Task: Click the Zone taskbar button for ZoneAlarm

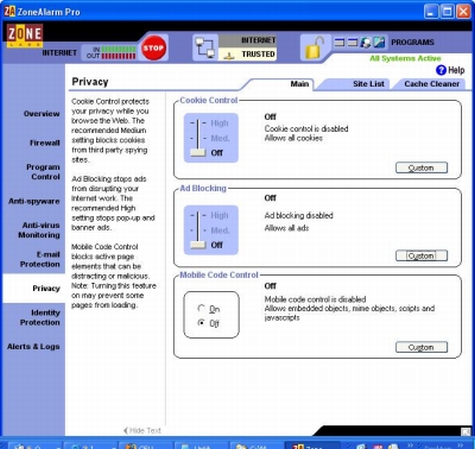Action: point(313,445)
